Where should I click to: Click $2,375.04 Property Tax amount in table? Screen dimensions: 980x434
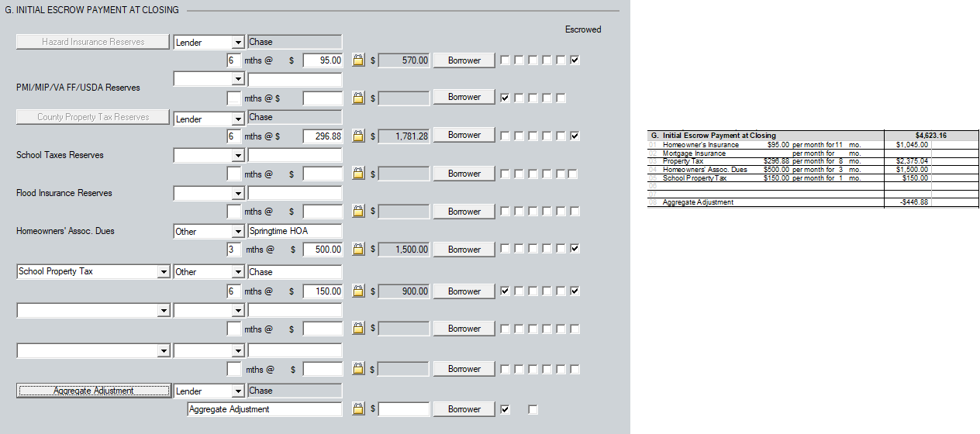coord(912,161)
